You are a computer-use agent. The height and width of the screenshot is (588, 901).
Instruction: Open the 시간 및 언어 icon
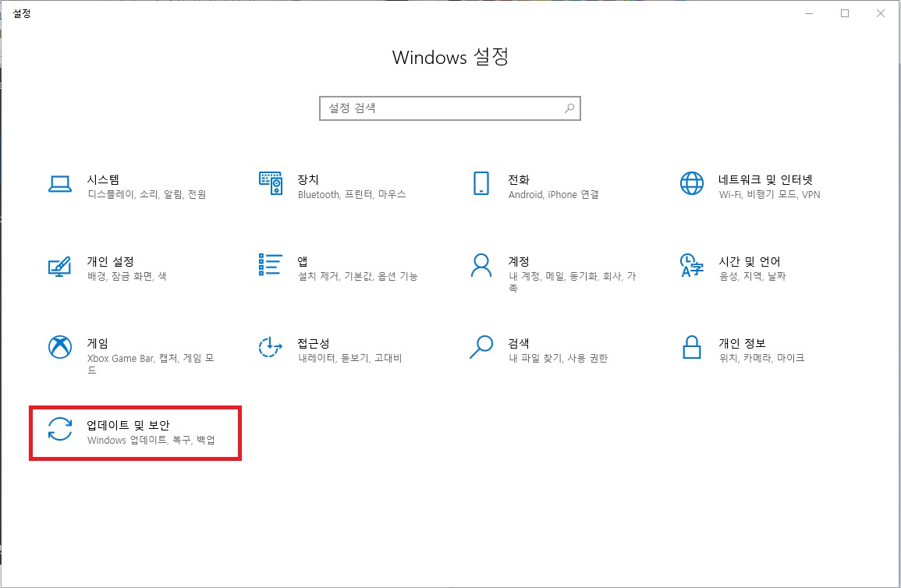(x=691, y=265)
